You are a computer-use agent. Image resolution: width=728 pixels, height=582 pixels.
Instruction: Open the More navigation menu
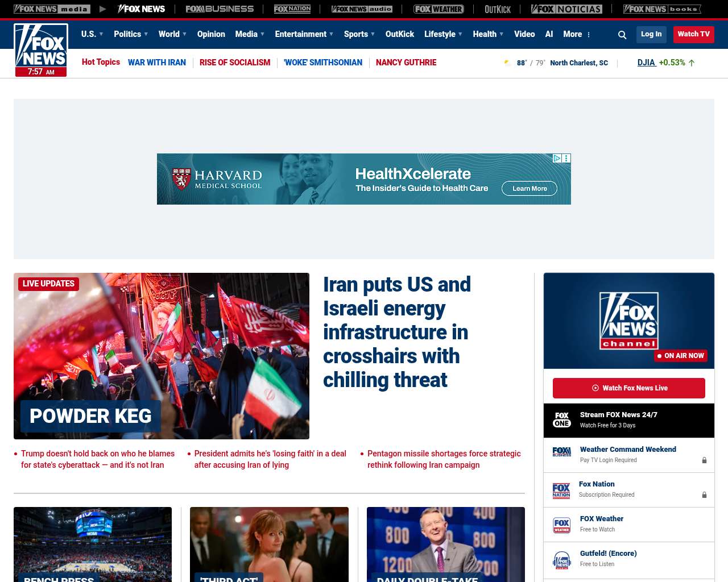pos(573,34)
